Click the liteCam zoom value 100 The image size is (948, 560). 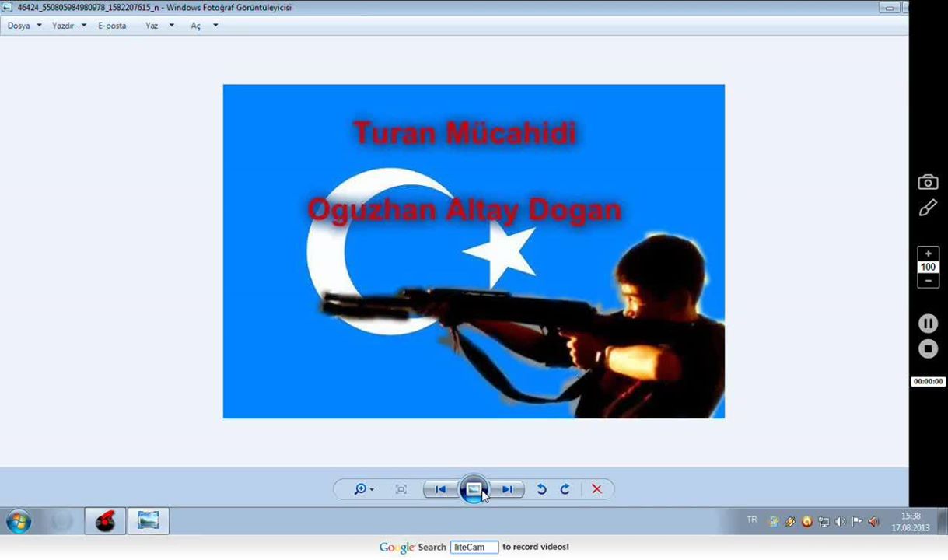928,268
